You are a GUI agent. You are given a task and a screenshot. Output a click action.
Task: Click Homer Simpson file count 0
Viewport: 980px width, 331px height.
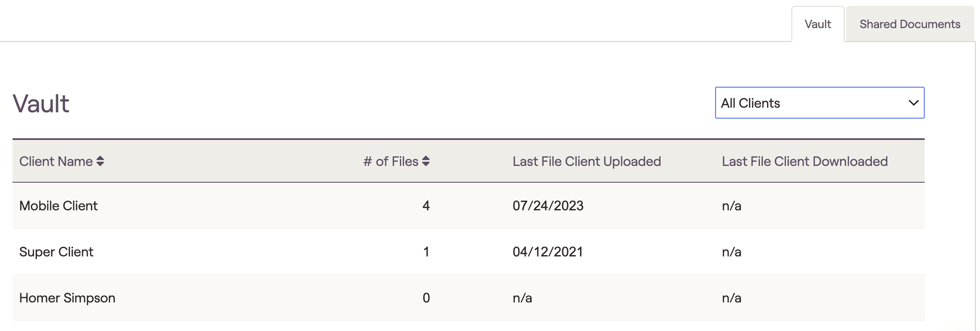[426, 298]
